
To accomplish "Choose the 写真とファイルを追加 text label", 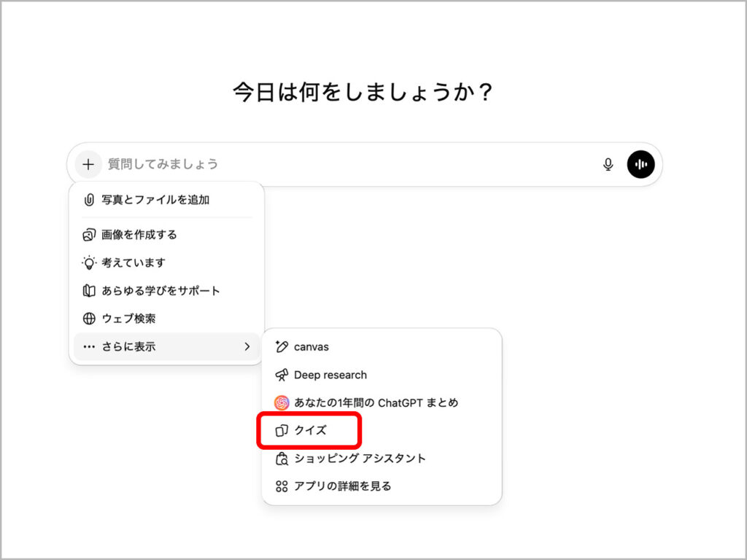I will (x=155, y=200).
